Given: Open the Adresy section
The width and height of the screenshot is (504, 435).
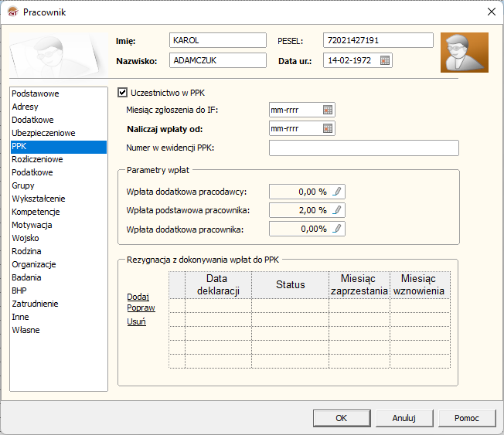Looking at the screenshot, I should point(58,107).
